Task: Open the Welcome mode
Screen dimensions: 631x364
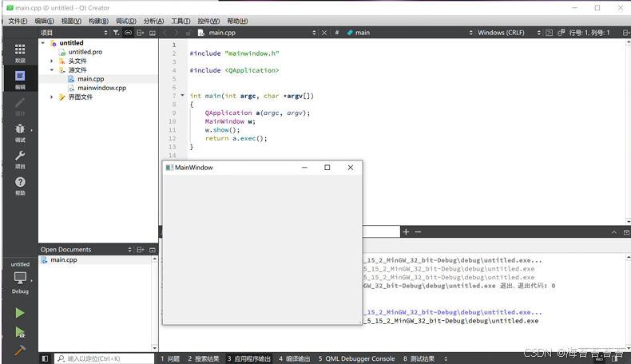Action: (20, 53)
